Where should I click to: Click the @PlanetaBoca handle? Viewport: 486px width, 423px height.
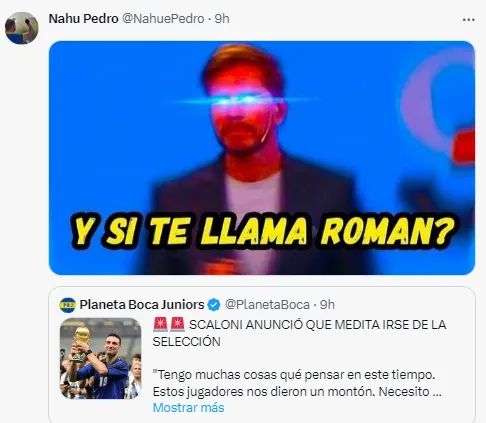267,305
